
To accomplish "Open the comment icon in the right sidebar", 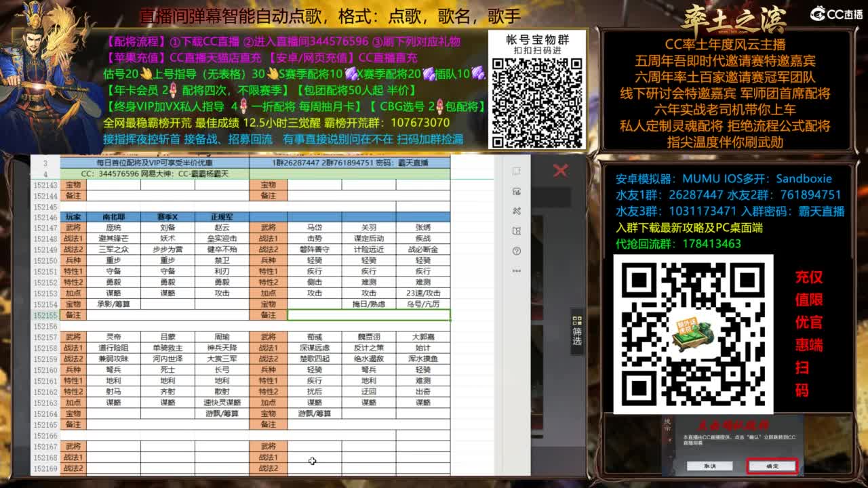I will (517, 171).
